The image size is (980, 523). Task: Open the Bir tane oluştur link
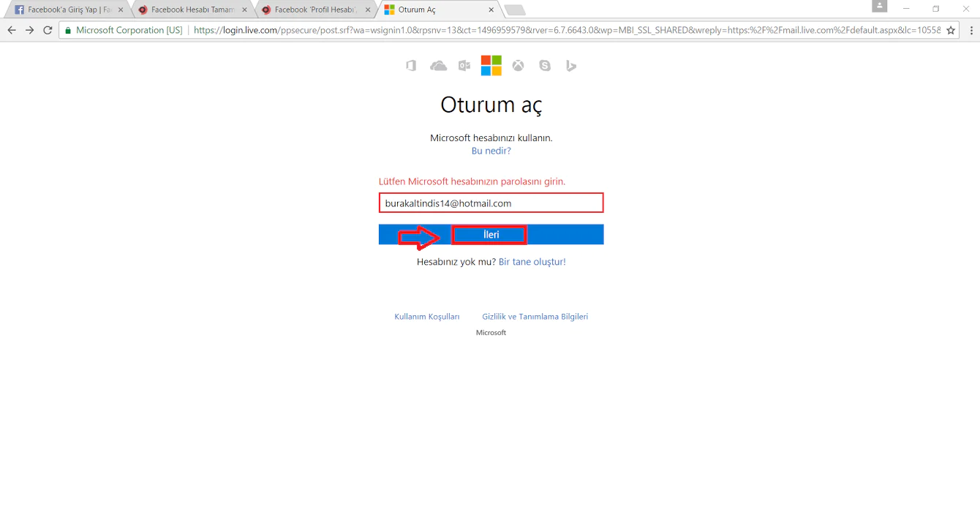tap(532, 261)
